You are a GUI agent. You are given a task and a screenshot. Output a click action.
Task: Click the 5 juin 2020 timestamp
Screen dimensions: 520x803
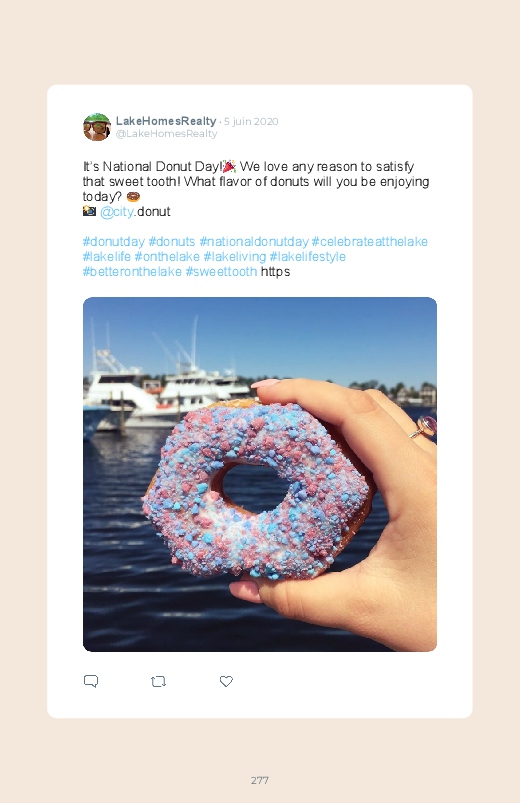pyautogui.click(x=251, y=122)
